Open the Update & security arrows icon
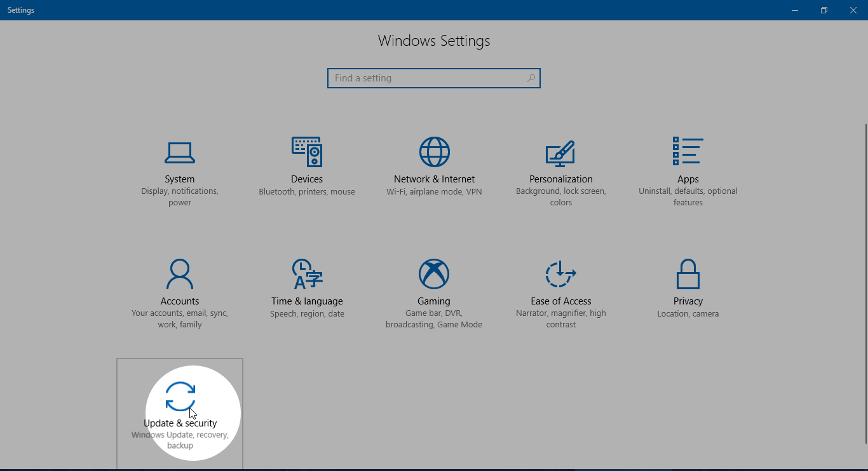The width and height of the screenshot is (868, 471). click(x=180, y=396)
